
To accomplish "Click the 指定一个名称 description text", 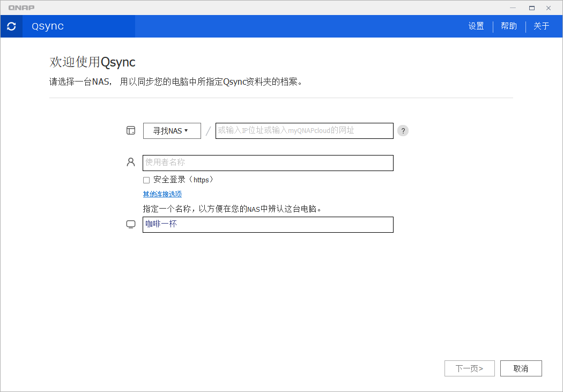I will [x=232, y=209].
